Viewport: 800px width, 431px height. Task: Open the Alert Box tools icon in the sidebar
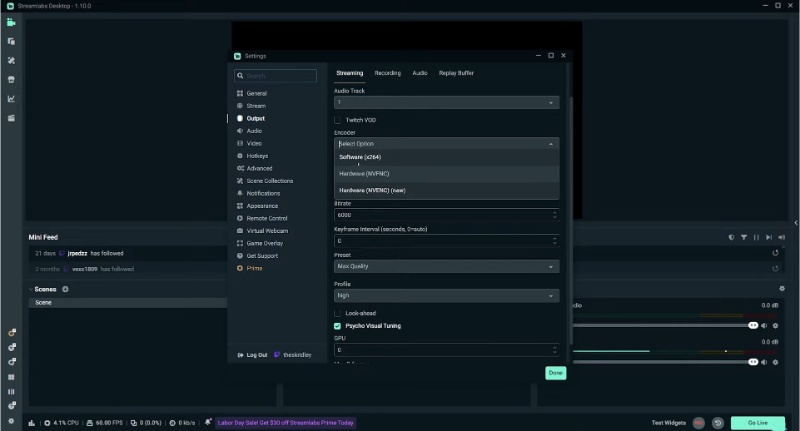(11, 60)
